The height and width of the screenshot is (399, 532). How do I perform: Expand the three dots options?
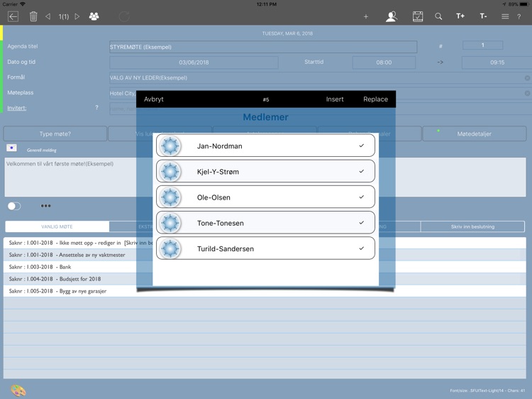(45, 206)
